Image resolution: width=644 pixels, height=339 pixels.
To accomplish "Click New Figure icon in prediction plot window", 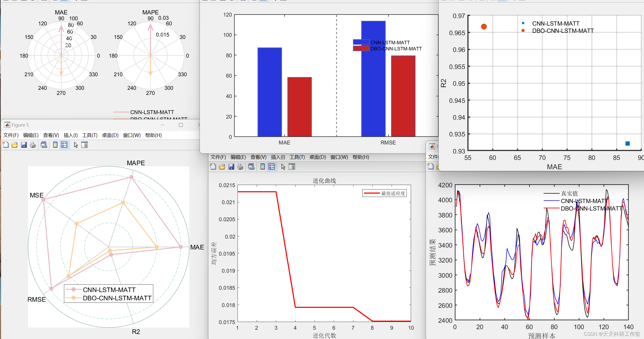I will click(x=430, y=166).
